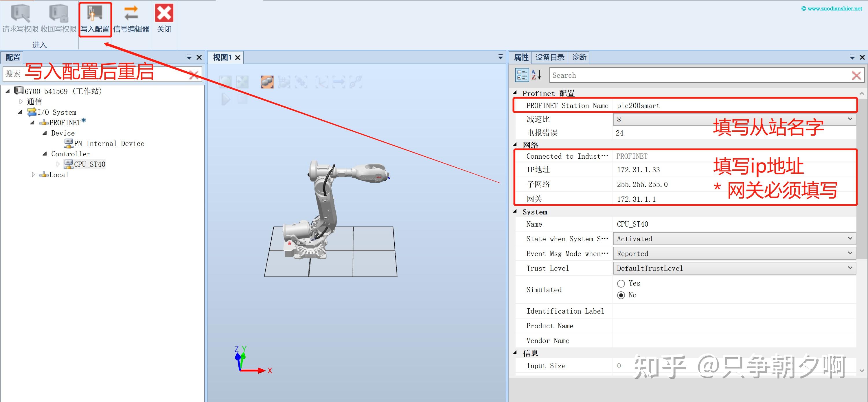868x402 pixels.
Task: Open the Trust Level dropdown
Action: [850, 268]
